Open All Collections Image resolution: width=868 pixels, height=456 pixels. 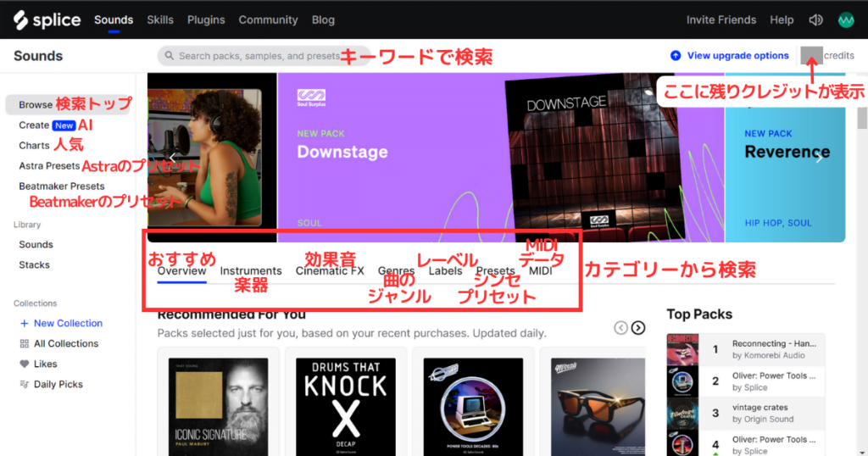click(x=66, y=343)
